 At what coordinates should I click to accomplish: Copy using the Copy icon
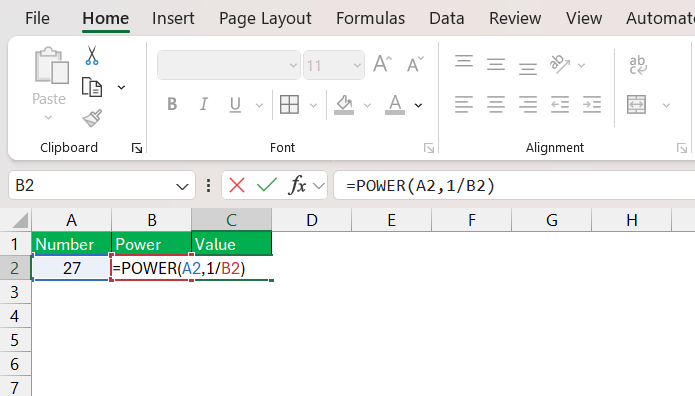click(92, 87)
